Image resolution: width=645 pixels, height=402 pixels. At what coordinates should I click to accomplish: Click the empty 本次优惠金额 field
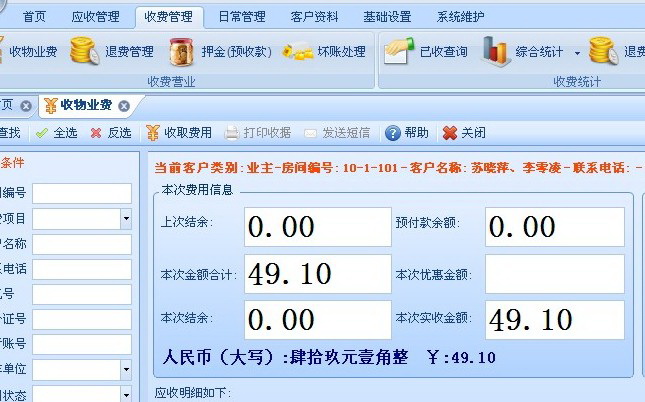pos(555,274)
